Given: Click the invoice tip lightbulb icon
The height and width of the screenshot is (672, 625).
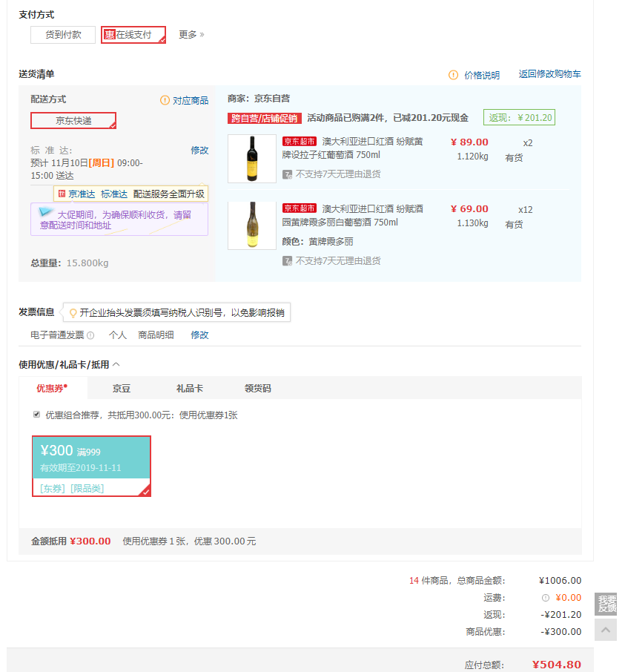Looking at the screenshot, I should [73, 313].
